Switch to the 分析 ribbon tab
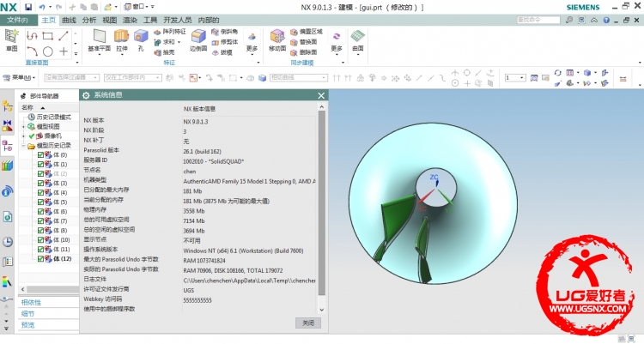Image resolution: width=644 pixels, height=344 pixels. pos(89,20)
